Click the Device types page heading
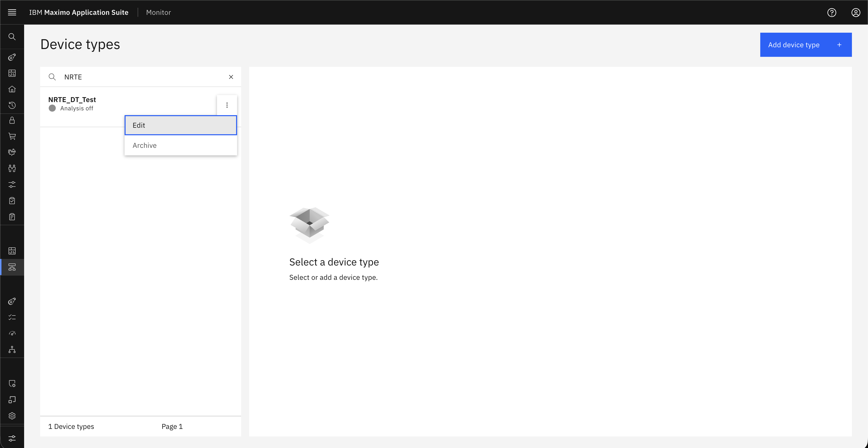The width and height of the screenshot is (868, 448). 80,44
